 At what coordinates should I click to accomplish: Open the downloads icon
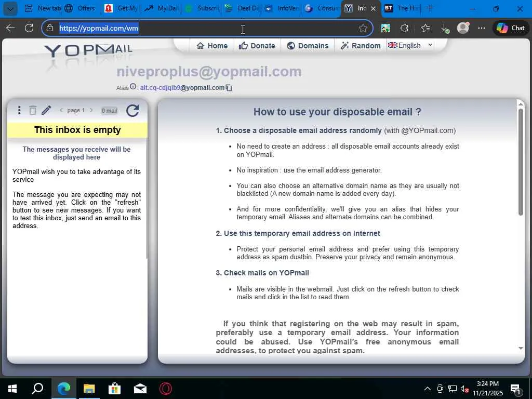coord(445,28)
